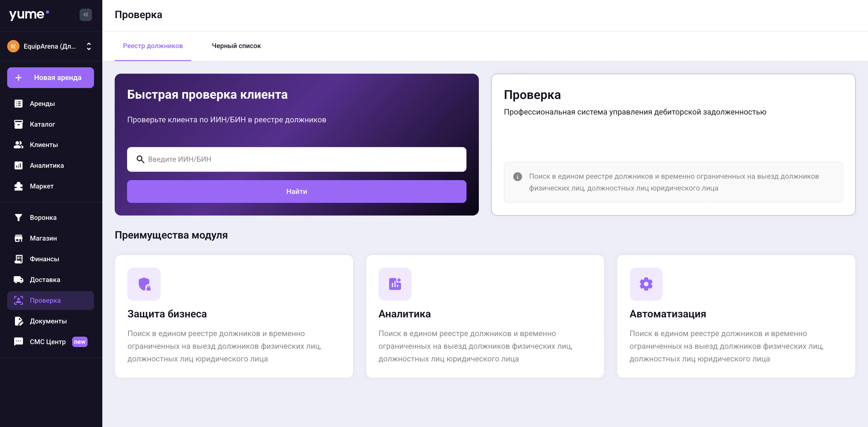Open the Аренды list icon

click(18, 104)
